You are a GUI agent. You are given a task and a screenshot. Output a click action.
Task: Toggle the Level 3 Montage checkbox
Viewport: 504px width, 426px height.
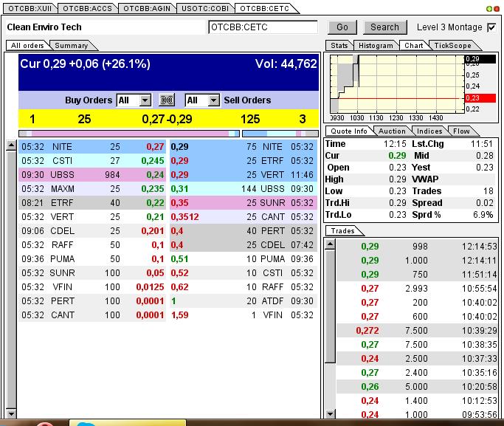[492, 27]
